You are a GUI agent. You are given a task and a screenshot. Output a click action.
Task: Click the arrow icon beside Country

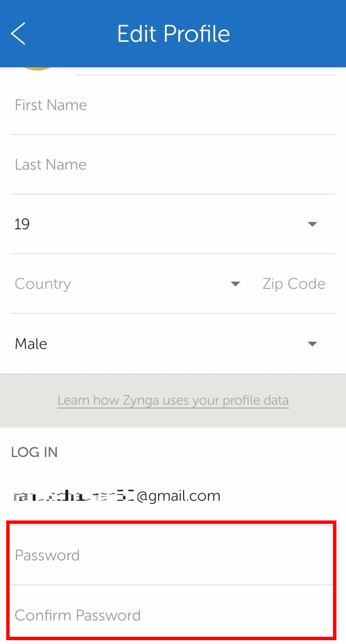tap(235, 284)
